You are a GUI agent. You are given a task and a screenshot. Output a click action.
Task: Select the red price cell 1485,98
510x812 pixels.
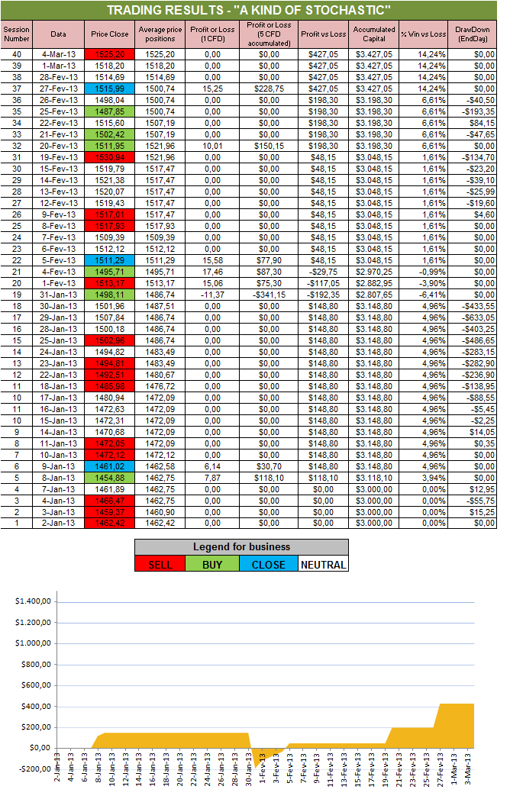pyautogui.click(x=110, y=386)
